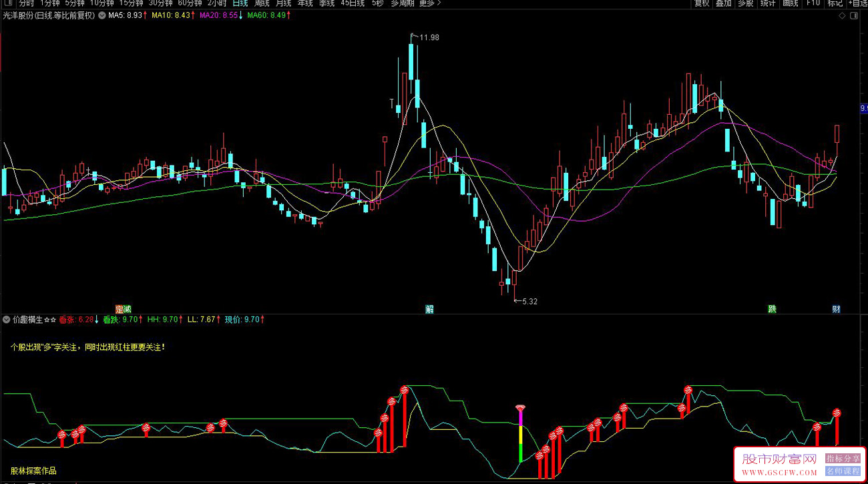Switch to the 年线 yearly chart

(x=305, y=3)
